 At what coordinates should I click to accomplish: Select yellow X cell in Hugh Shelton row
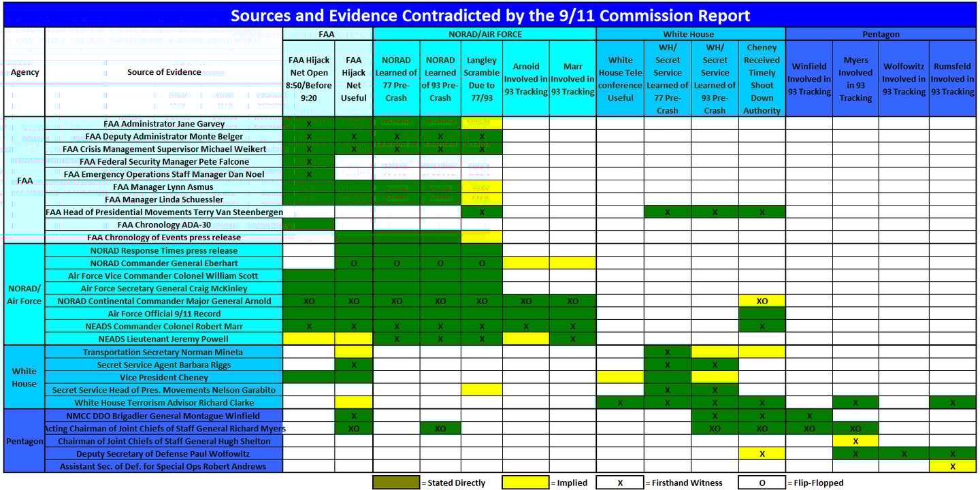[855, 441]
